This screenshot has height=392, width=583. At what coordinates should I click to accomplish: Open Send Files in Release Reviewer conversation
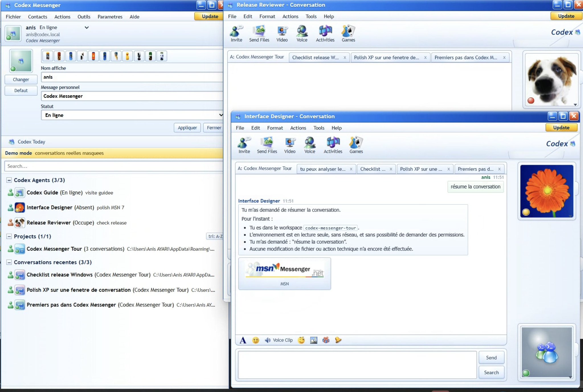(x=259, y=34)
